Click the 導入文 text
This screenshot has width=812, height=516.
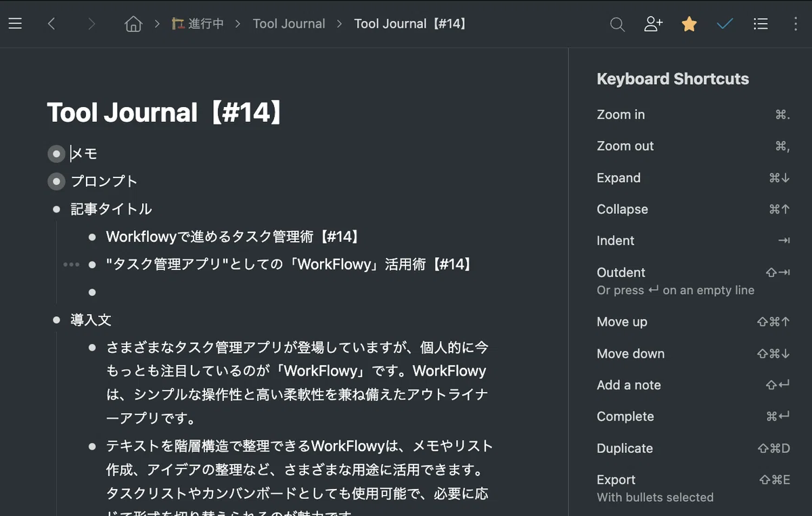(x=91, y=320)
